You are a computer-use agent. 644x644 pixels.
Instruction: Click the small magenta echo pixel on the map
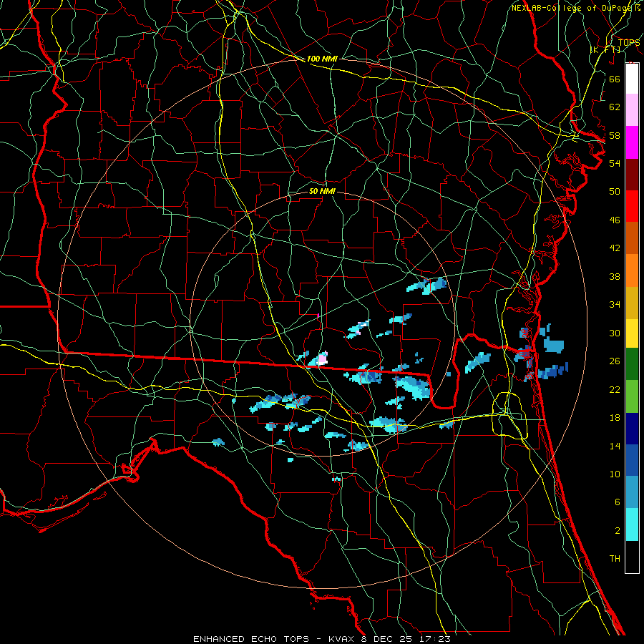(x=318, y=316)
